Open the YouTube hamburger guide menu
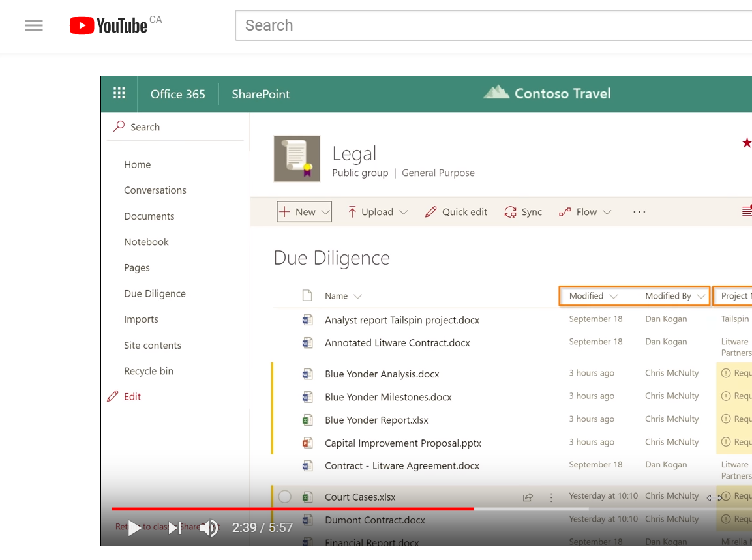The height and width of the screenshot is (560, 752). [x=33, y=25]
